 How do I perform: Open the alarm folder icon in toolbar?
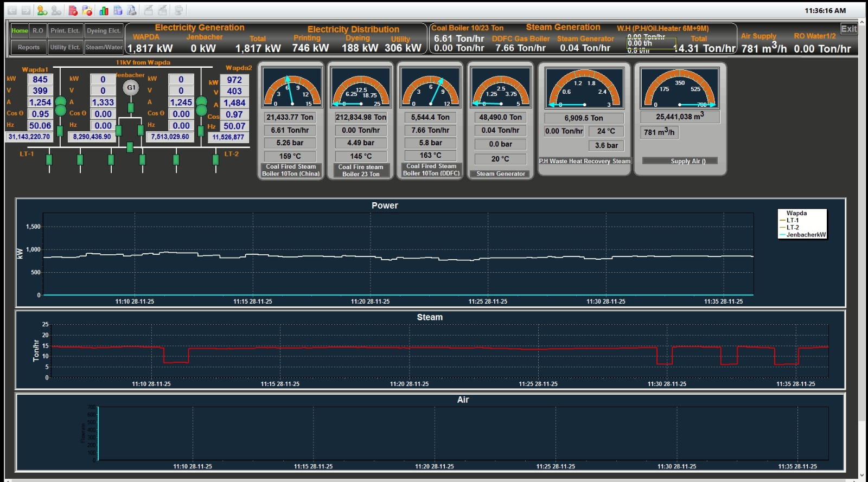[87, 10]
